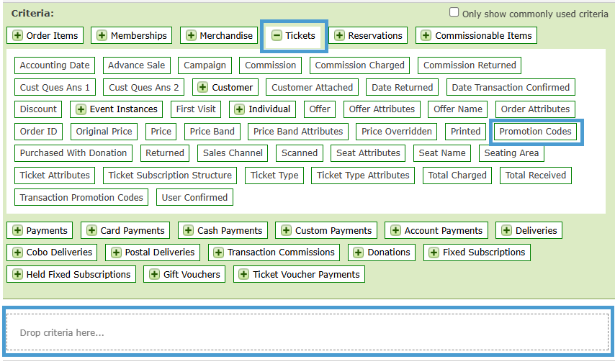Click the minus icon on Tickets
This screenshot has height=364, width=615.
pos(277,36)
